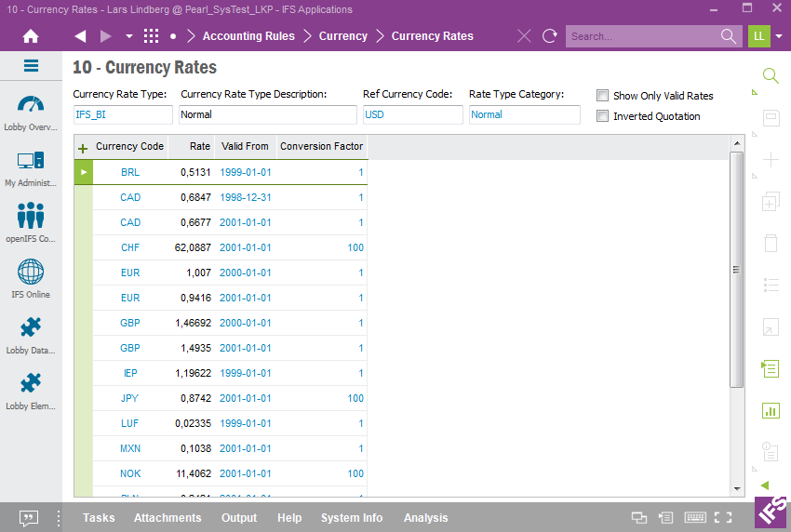
Task: Click the NOK currency code cell
Action: coord(130,473)
